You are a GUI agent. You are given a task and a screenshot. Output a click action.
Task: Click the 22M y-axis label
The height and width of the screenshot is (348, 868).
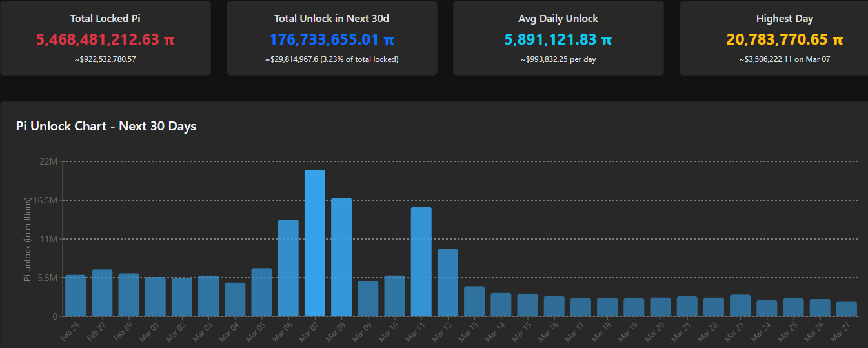coord(49,161)
